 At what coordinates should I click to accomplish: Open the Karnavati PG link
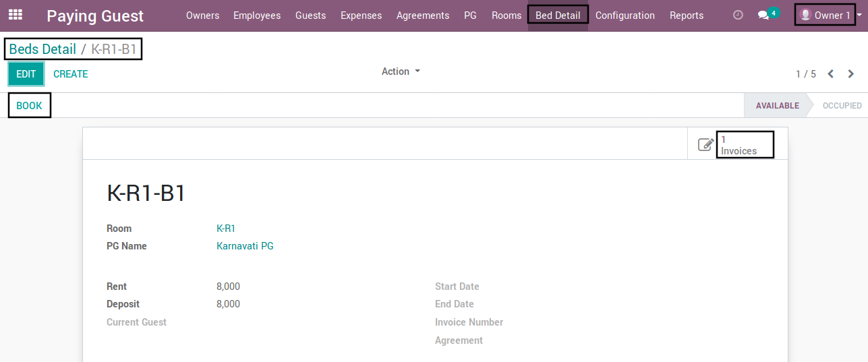click(245, 246)
